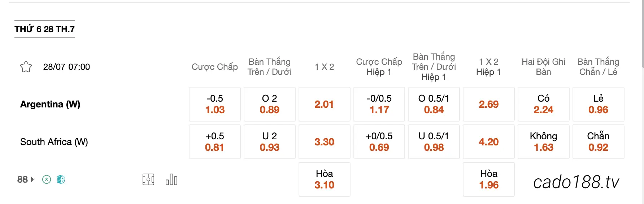Choose odd goals Lẻ at 0.96
The image size is (644, 204).
(599, 104)
